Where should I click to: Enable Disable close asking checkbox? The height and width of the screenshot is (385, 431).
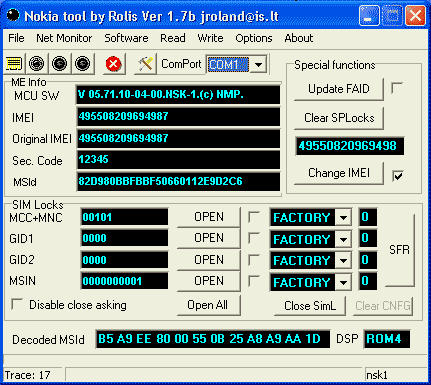[17, 304]
